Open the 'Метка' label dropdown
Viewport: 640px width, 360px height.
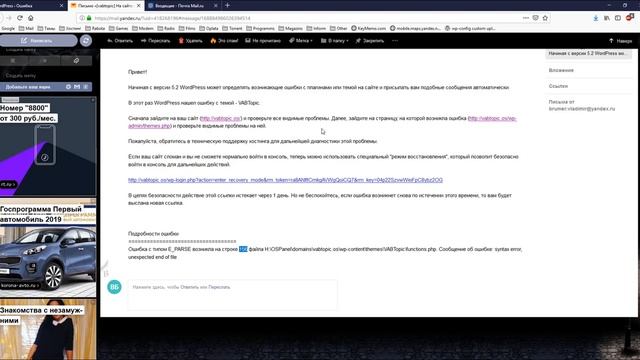click(x=301, y=41)
